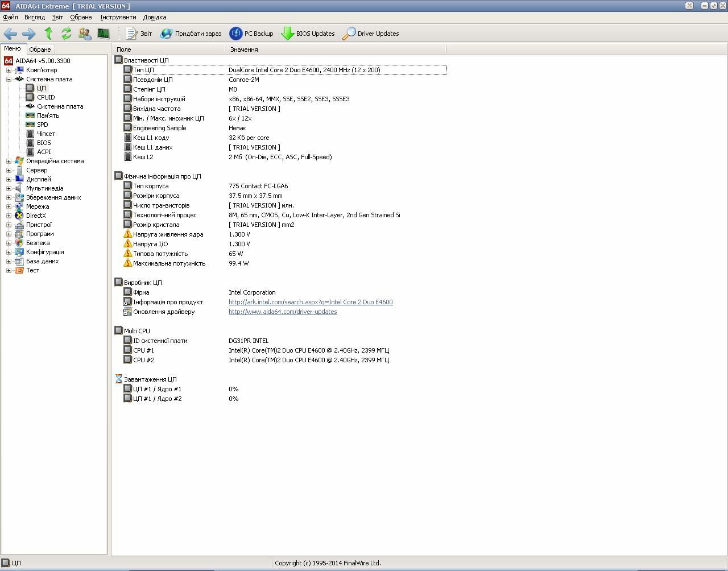Expand the Операційна система tree node
Image resolution: width=728 pixels, height=571 pixels.
(x=9, y=161)
